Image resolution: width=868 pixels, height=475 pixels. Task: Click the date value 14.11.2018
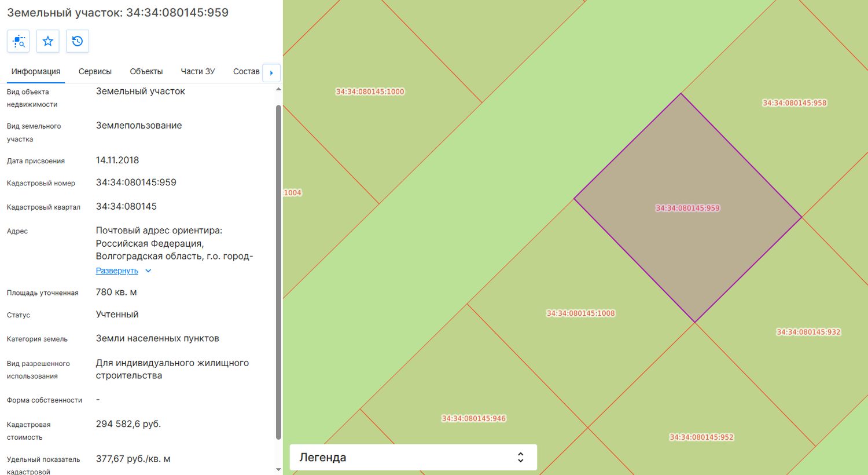pos(117,160)
